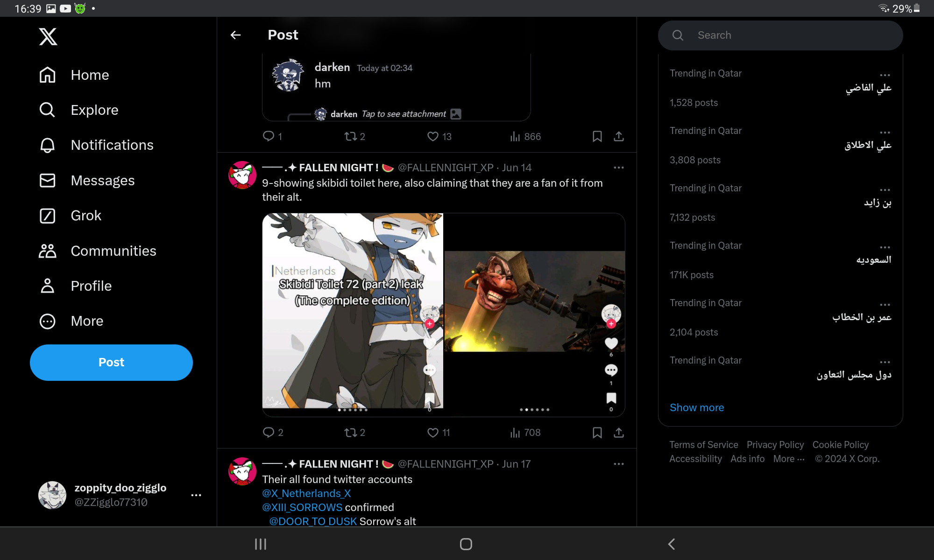This screenshot has width=934, height=560.
Task: Open trending topic علي القاضي
Action: pos(868,88)
